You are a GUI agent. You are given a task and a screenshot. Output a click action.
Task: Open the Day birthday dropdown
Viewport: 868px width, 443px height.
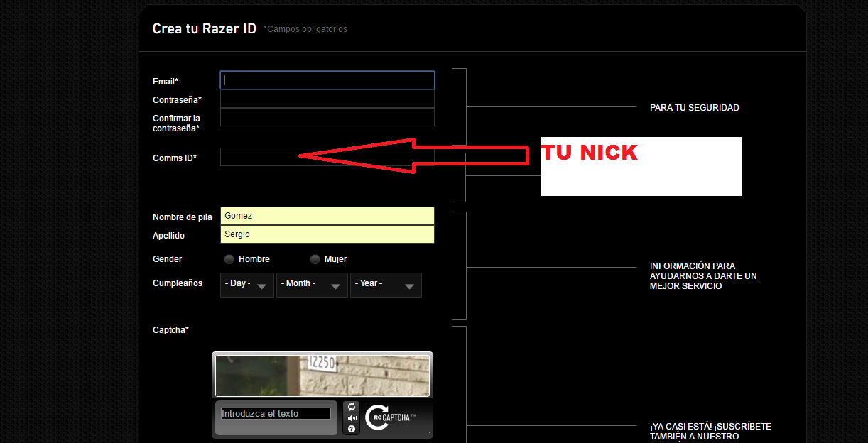tap(247, 285)
